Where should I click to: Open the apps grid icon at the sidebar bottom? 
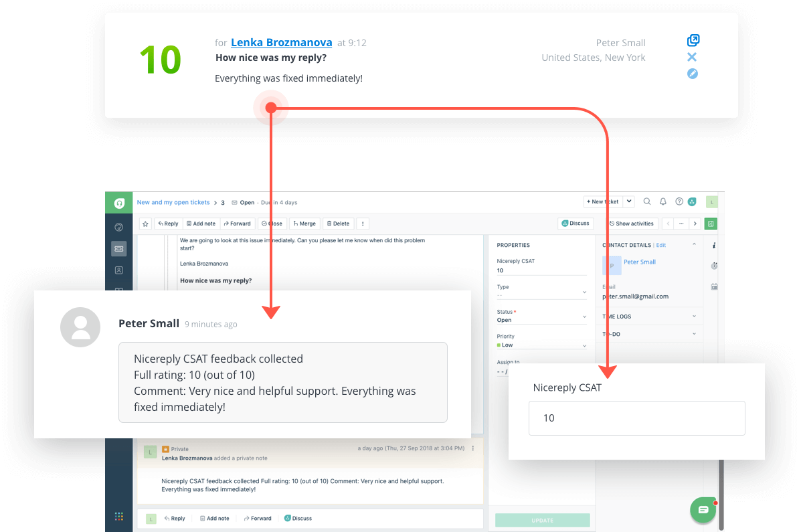(x=118, y=517)
